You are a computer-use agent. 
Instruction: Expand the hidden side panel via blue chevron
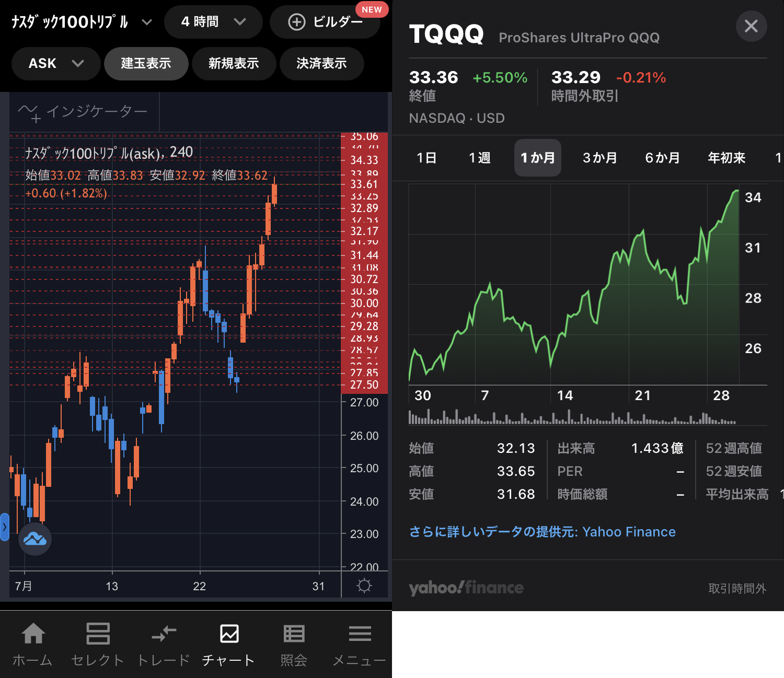pyautogui.click(x=4, y=528)
